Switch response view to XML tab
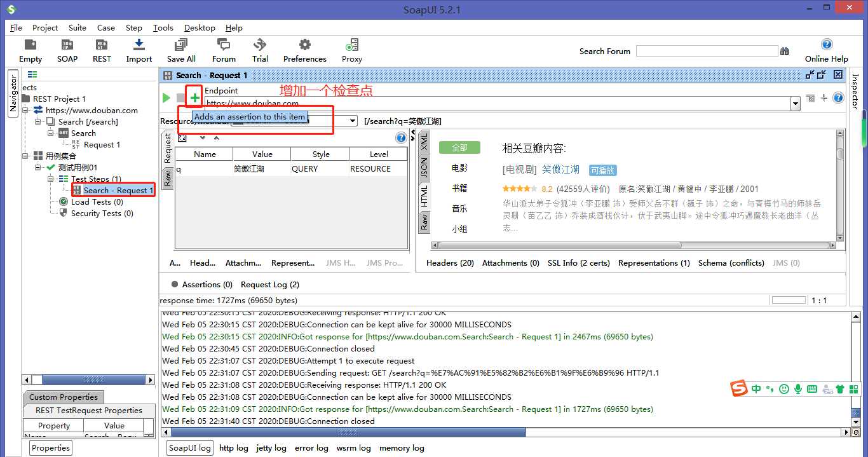Screen dimensions: 868x457 tap(424, 142)
